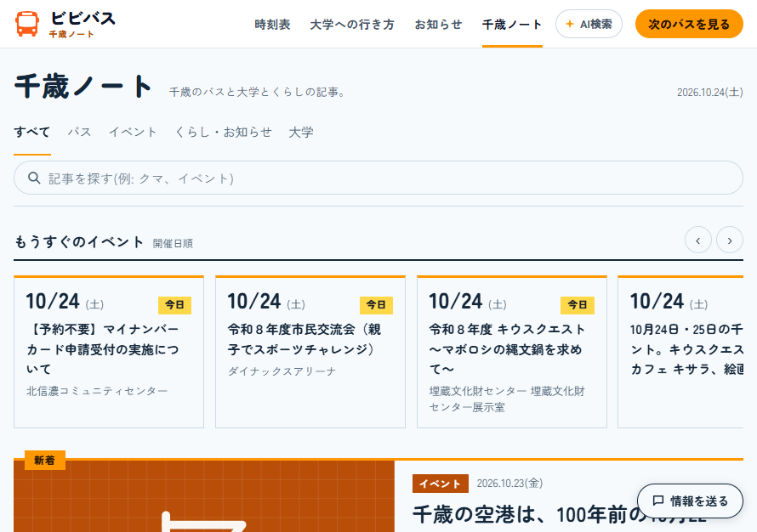Image resolution: width=757 pixels, height=532 pixels.
Task: Click the 次のバスを見る button
Action: pyautogui.click(x=689, y=24)
